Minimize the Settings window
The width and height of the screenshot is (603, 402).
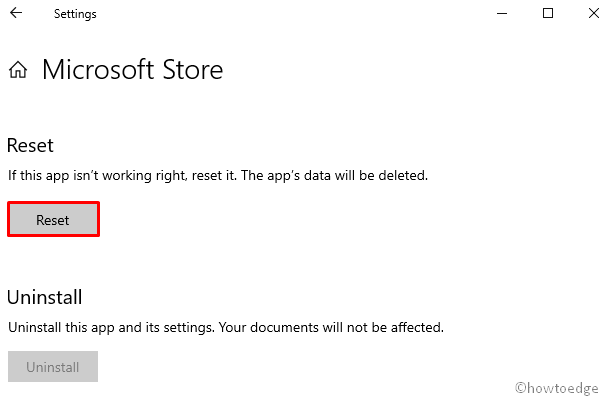[502, 14]
